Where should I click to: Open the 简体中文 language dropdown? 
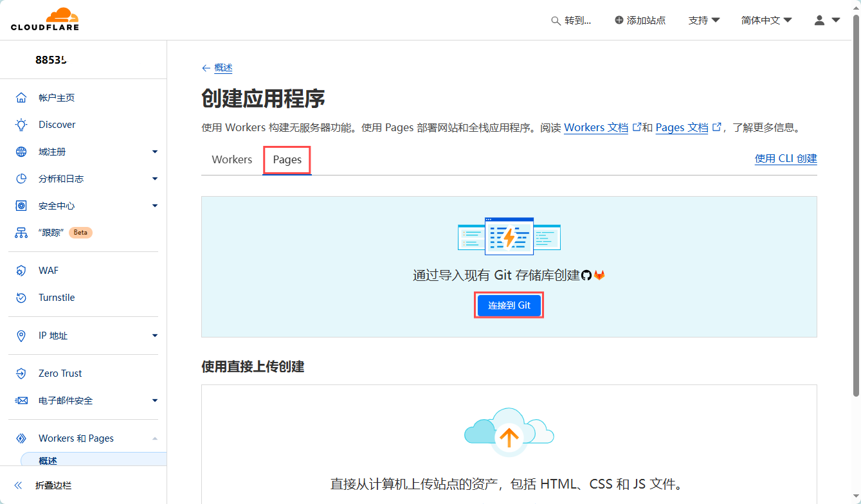766,21
